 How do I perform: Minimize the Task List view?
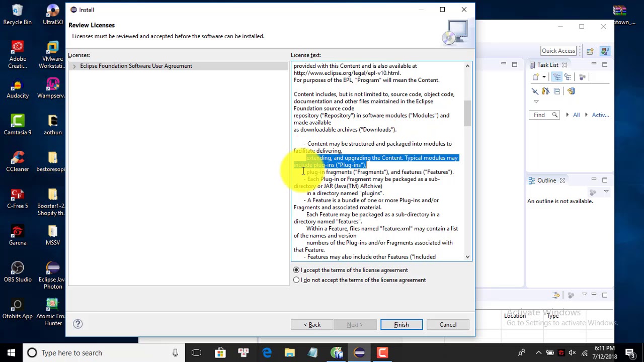[594, 64]
